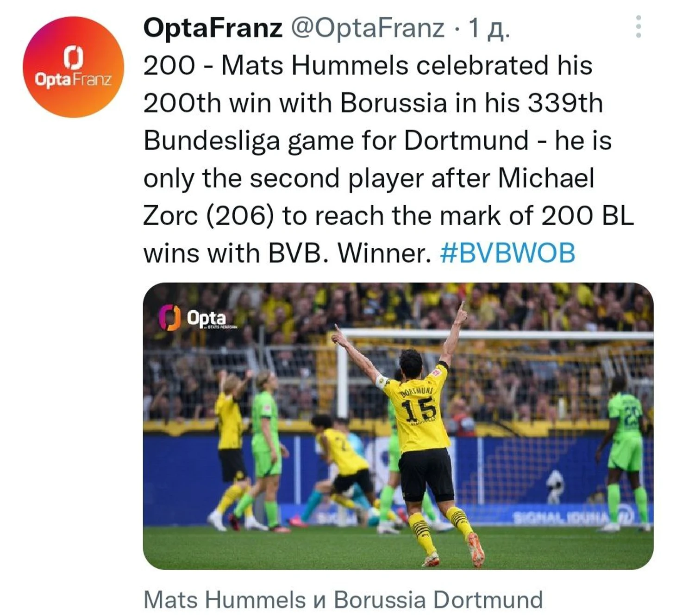676x616 pixels.
Task: Select 'Mats Hummels' in the photo caption
Action: 225,599
